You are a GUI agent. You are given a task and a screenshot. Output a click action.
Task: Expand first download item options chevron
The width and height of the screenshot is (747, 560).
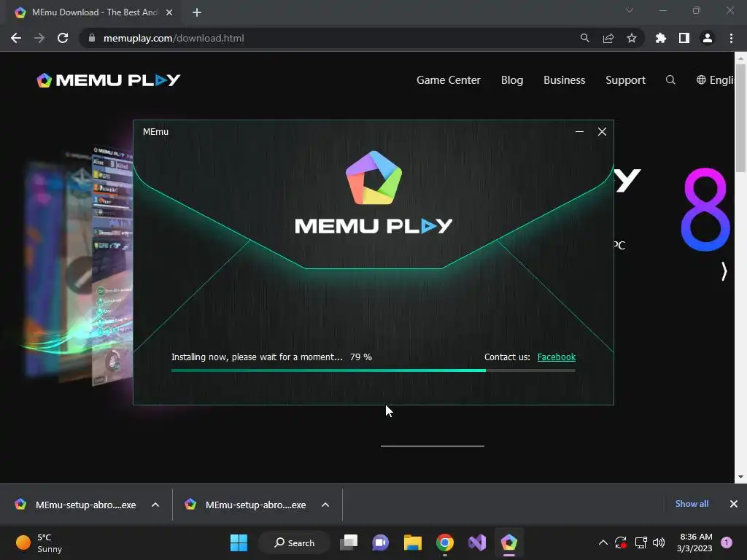[x=155, y=505]
